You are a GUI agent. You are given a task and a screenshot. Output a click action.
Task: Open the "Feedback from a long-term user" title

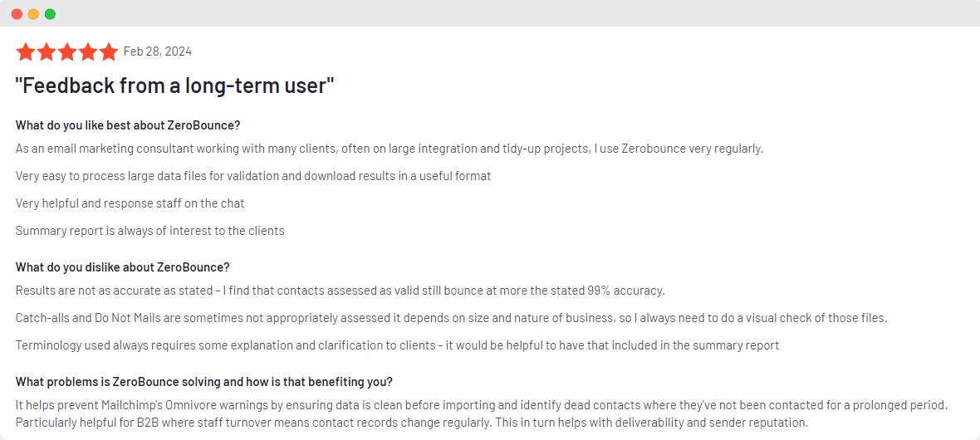point(174,85)
